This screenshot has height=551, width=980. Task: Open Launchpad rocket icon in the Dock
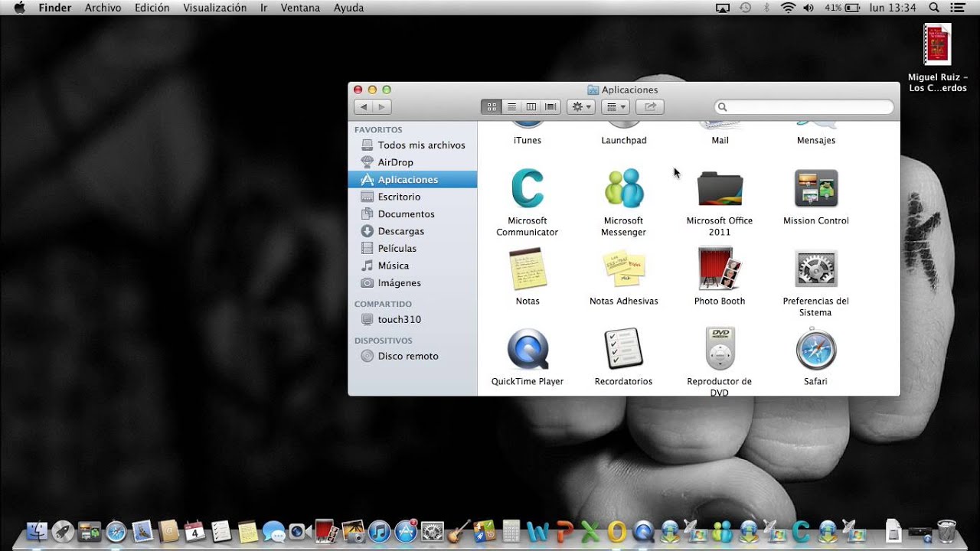(x=64, y=531)
